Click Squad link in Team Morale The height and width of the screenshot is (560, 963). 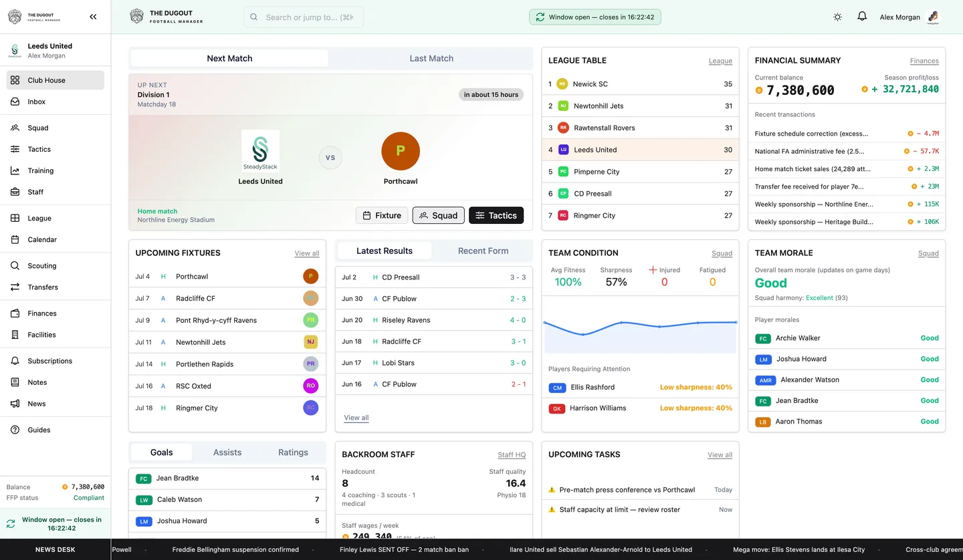(928, 253)
